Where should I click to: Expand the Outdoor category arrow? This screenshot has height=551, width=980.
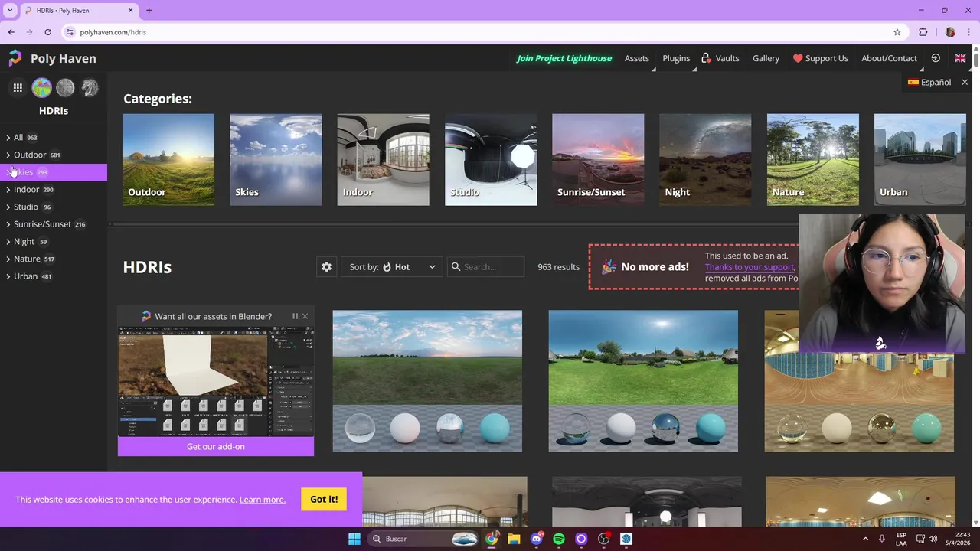pyautogui.click(x=8, y=155)
